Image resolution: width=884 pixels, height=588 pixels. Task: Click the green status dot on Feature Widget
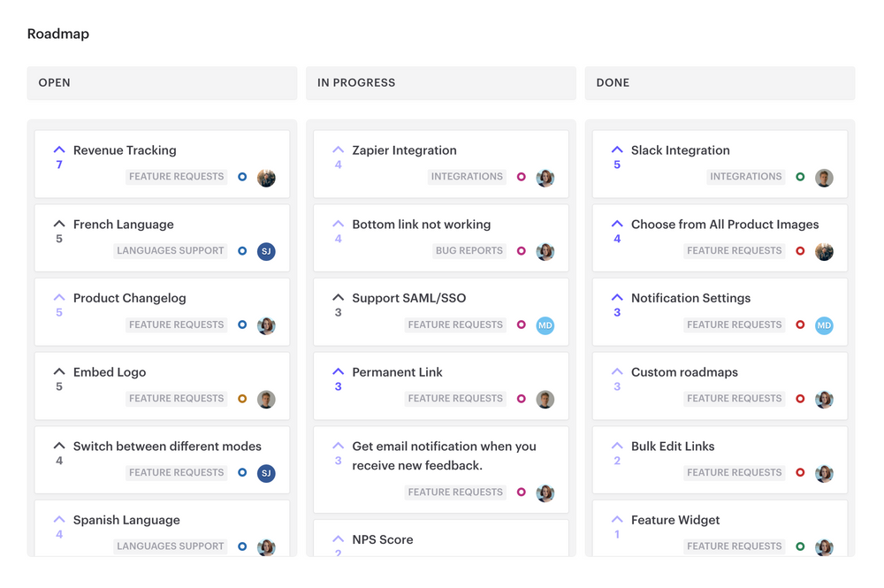[x=799, y=546]
